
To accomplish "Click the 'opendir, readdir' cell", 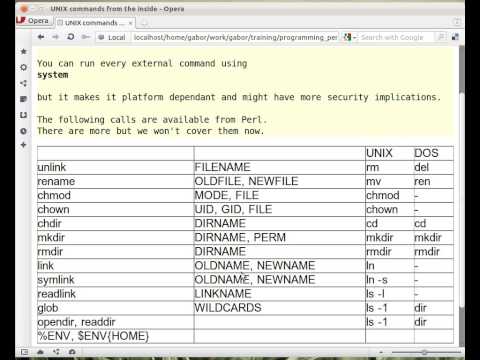I will pyautogui.click(x=115, y=322).
